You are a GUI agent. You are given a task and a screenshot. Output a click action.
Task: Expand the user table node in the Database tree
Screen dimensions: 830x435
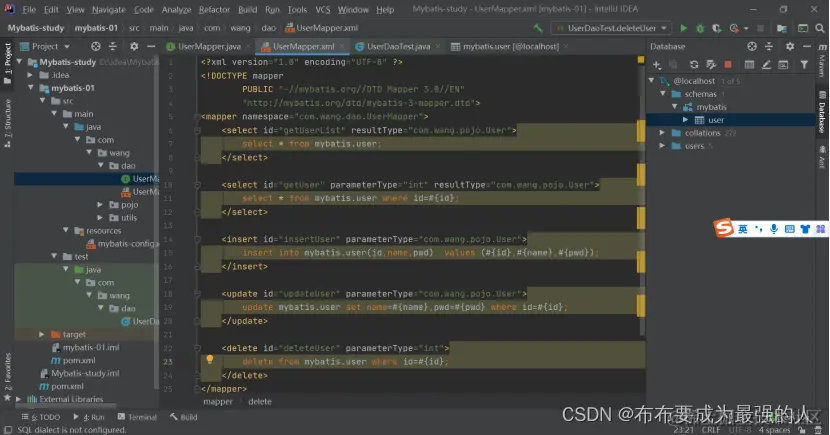point(685,120)
